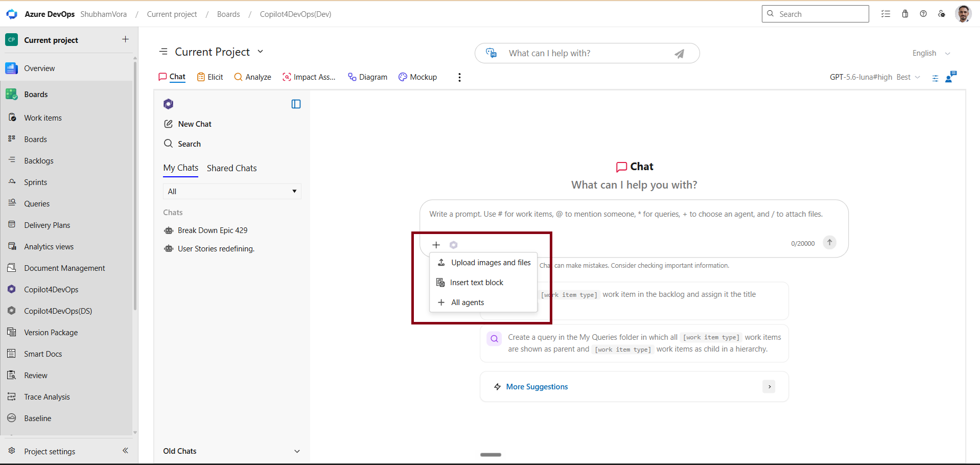The width and height of the screenshot is (980, 465).
Task: Choose All agents from the menu
Action: [x=483, y=303]
